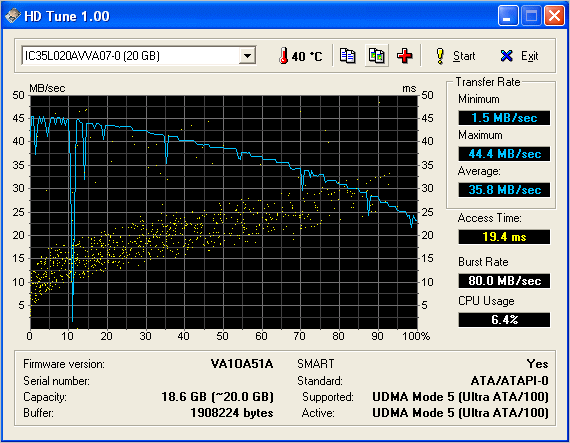Click the Minimum transfer rate value
The height and width of the screenshot is (443, 570).
point(504,118)
